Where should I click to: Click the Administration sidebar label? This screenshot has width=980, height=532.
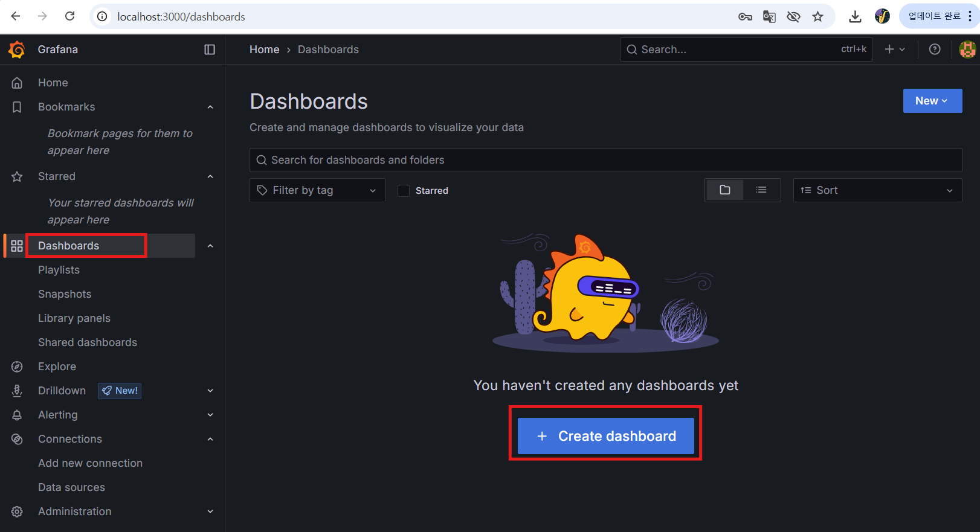pyautogui.click(x=74, y=511)
